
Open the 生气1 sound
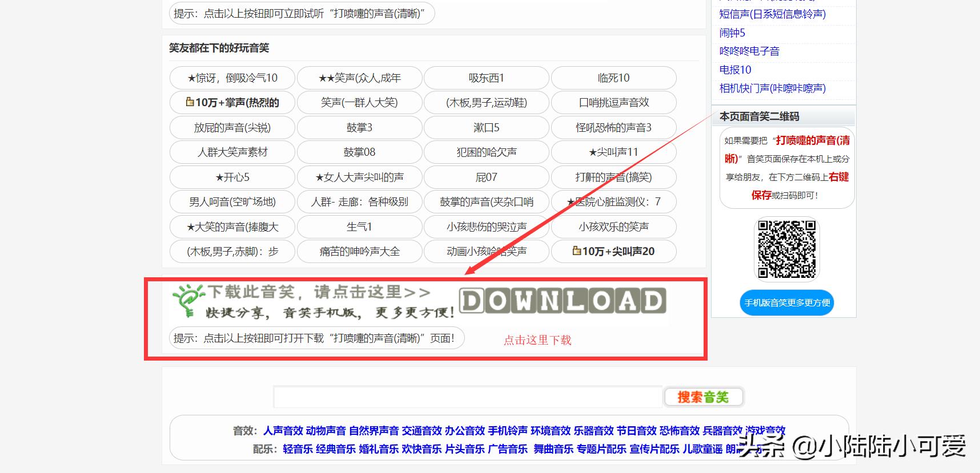[x=360, y=227]
